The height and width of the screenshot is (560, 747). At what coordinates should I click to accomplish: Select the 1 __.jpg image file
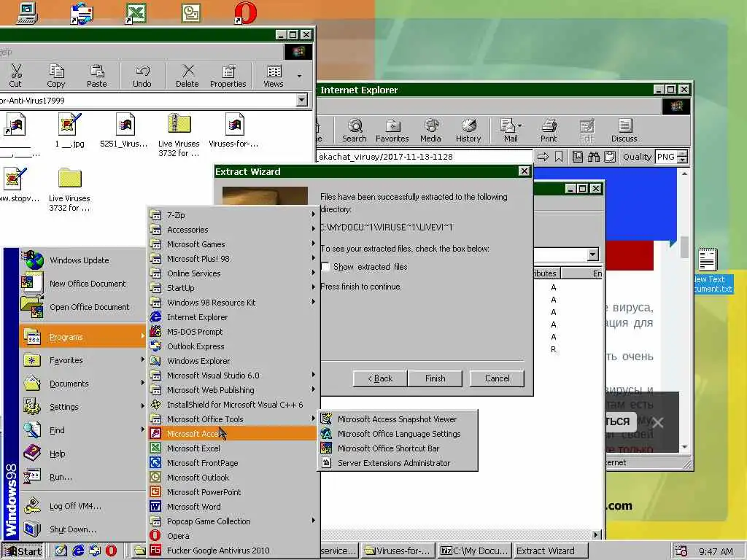tap(69, 125)
